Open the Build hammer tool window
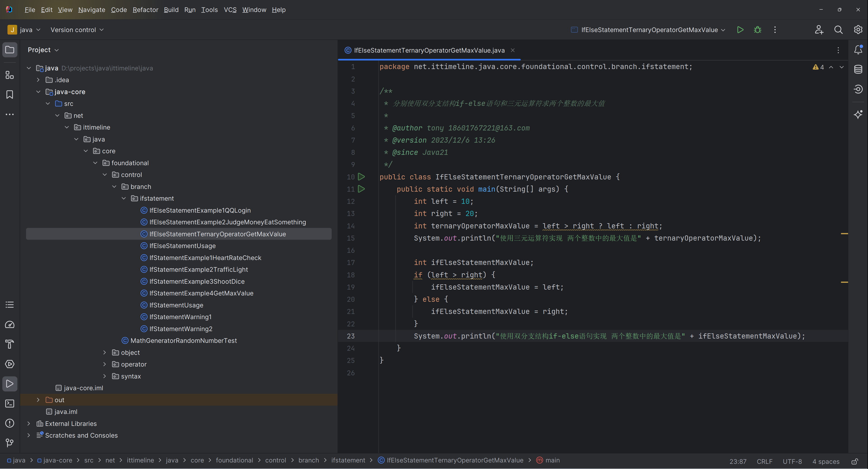This screenshot has height=469, width=868. (10, 344)
